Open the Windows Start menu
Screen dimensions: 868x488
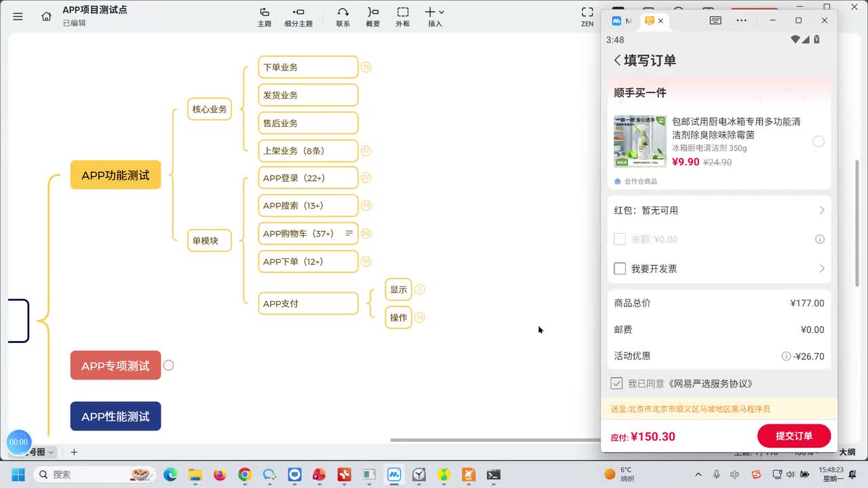(x=18, y=474)
